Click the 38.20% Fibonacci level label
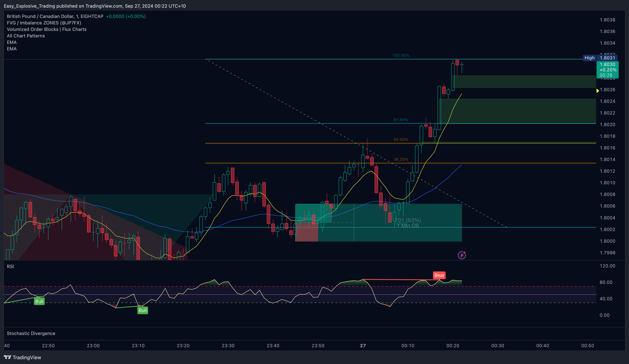 (401, 159)
